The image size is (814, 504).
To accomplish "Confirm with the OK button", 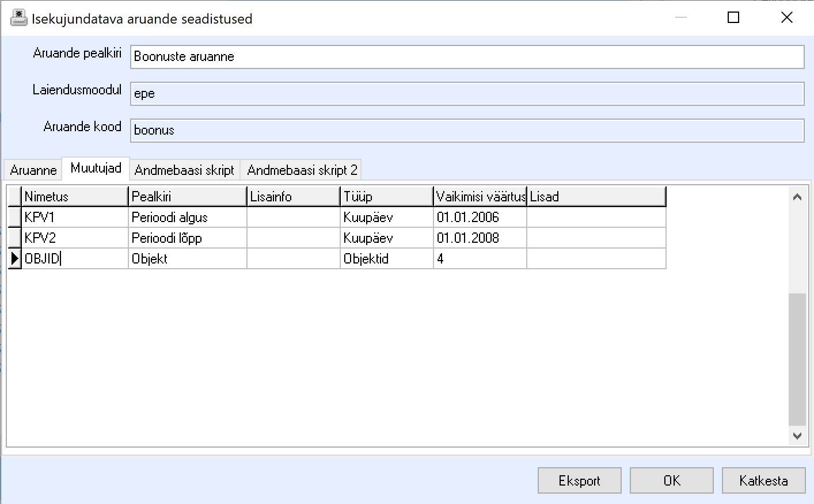I will [671, 480].
